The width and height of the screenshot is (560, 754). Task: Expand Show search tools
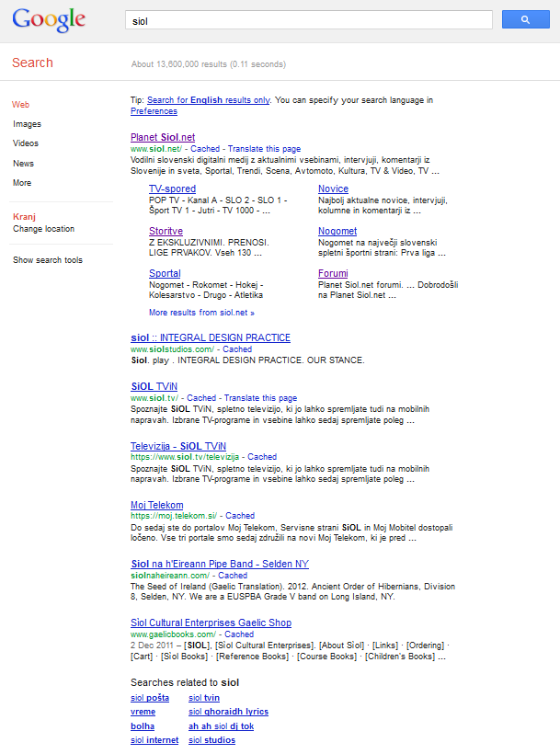[x=47, y=260]
